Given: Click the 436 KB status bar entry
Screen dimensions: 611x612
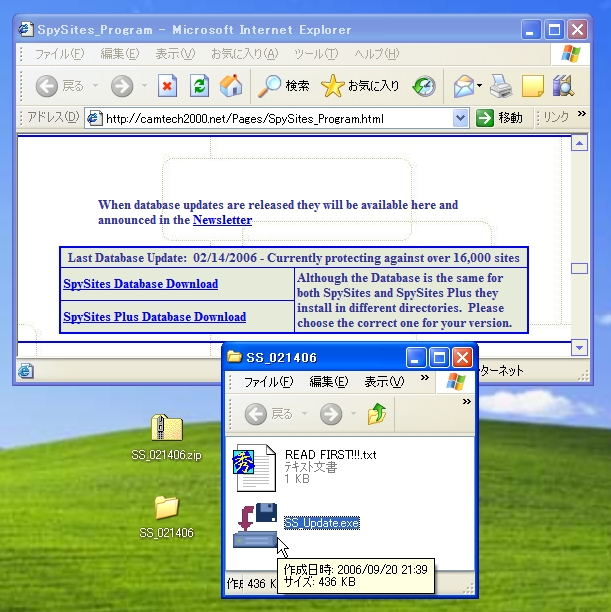Looking at the screenshot, I should pos(261,584).
